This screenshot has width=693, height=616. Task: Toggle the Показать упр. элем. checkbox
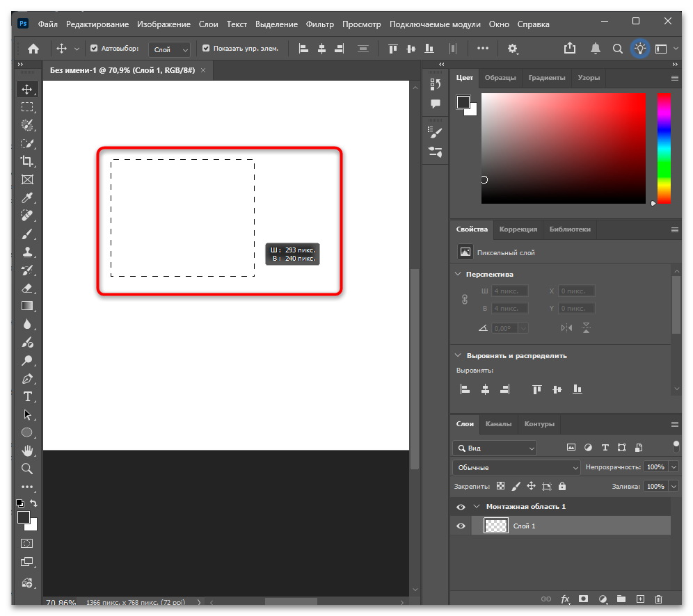coord(205,49)
